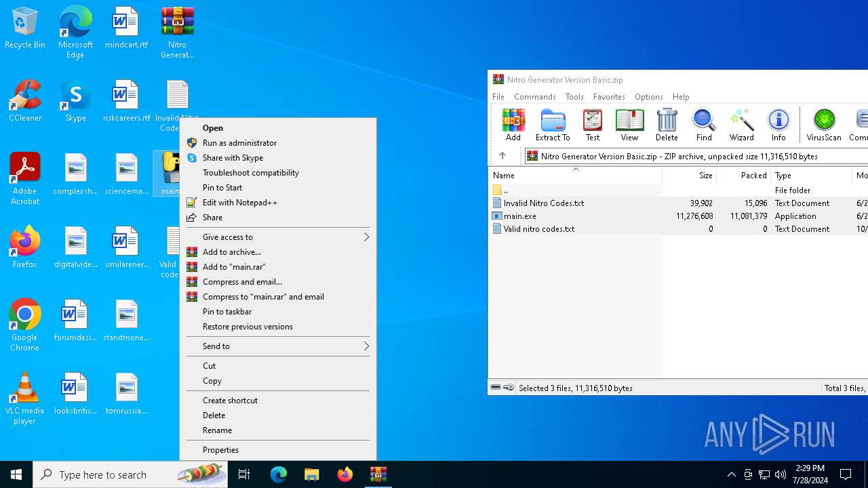This screenshot has width=868, height=488.
Task: Choose Share with Skype
Action: pos(278,158)
